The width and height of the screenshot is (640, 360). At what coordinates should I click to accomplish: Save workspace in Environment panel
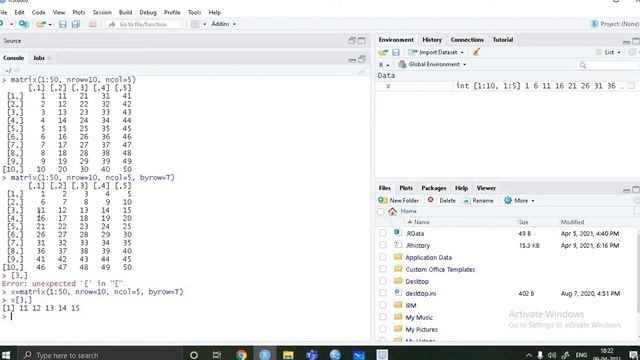[x=396, y=52]
